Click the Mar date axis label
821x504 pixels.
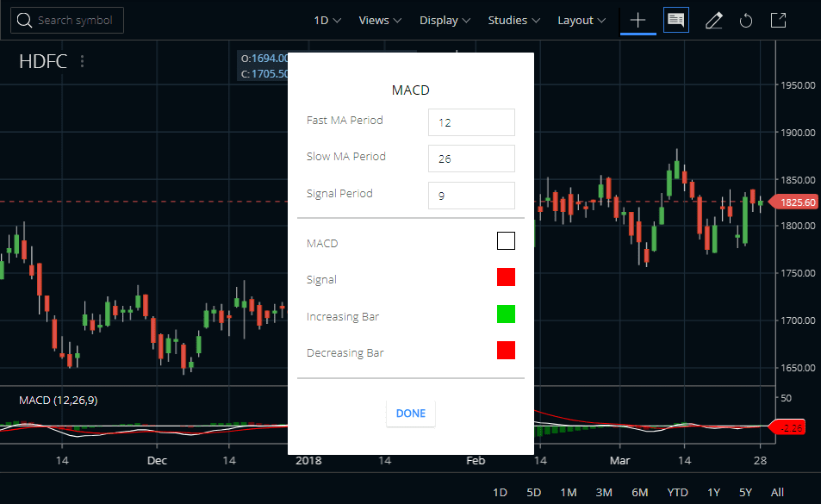point(620,461)
